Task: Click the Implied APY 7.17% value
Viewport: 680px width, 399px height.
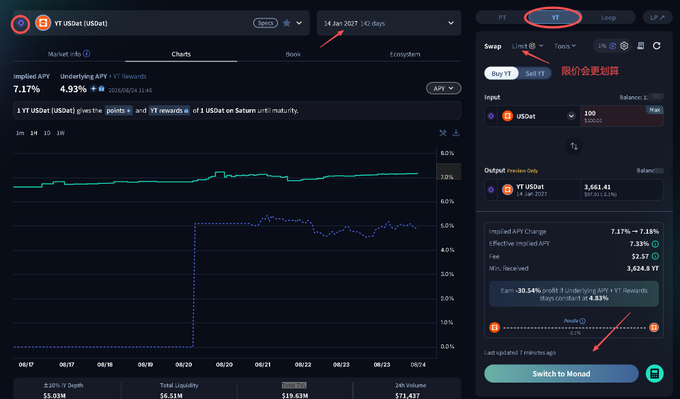Action: [x=26, y=89]
